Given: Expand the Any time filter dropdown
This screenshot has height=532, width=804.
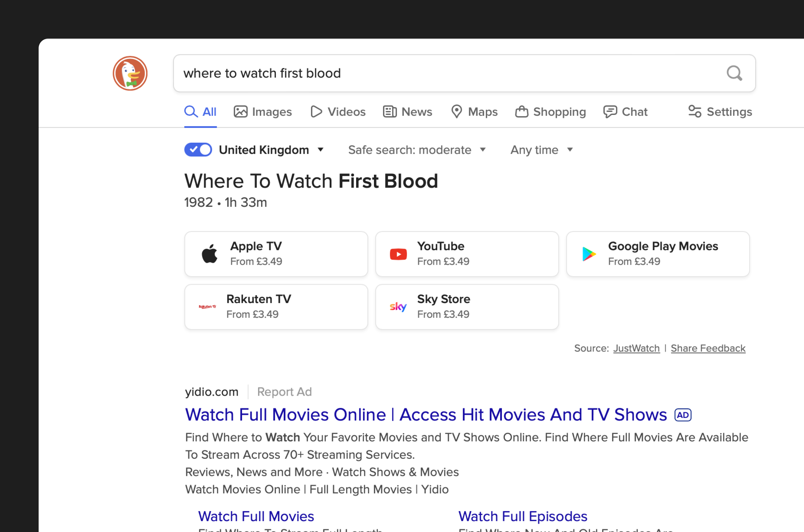Looking at the screenshot, I should (x=541, y=150).
